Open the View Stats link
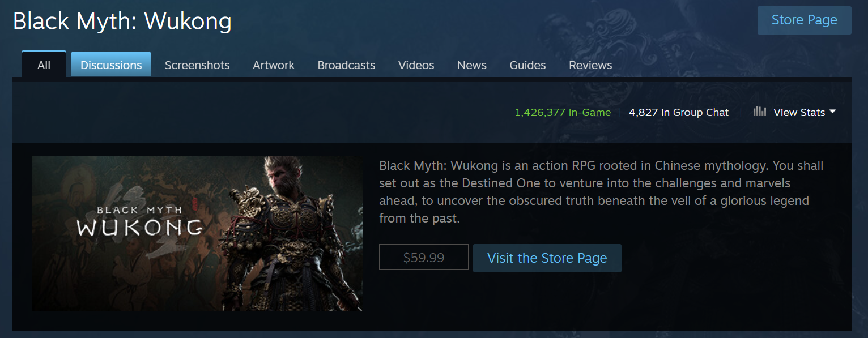This screenshot has width=868, height=338. coord(799,113)
